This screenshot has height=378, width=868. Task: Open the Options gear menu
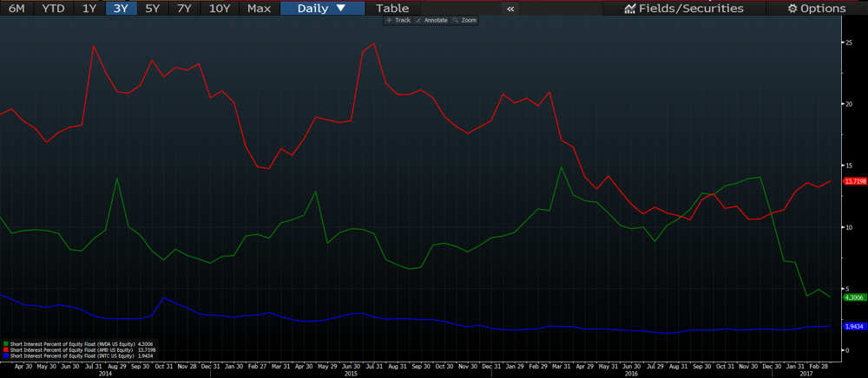(816, 9)
